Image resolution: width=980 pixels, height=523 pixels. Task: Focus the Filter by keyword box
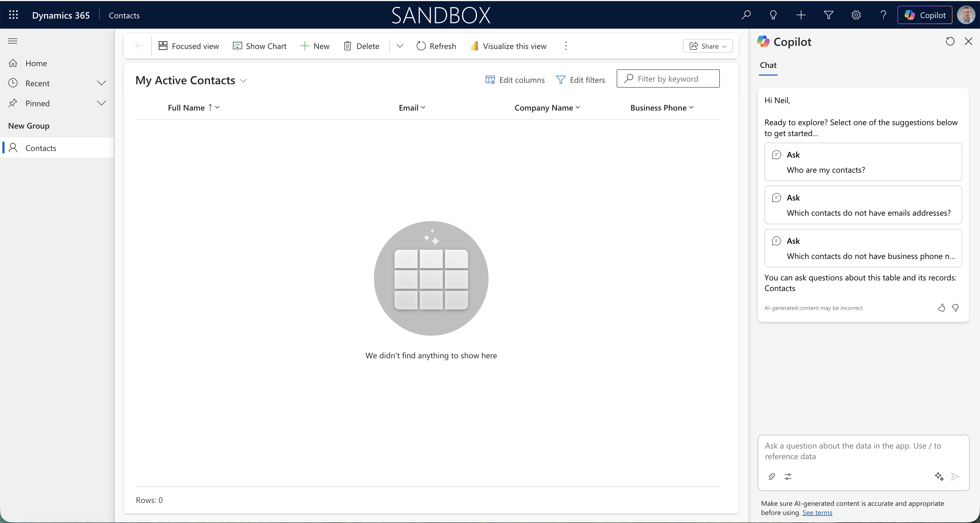pos(668,78)
